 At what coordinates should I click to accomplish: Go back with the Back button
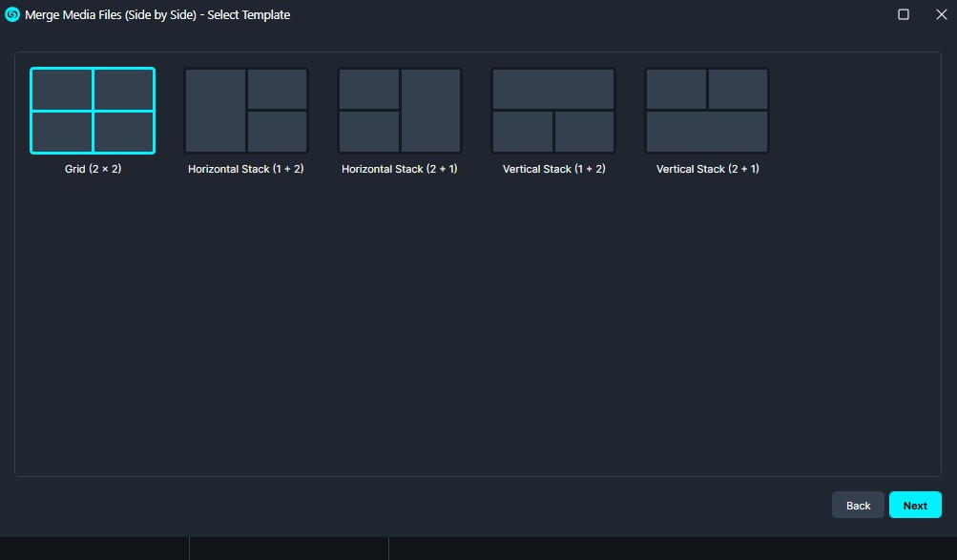858,506
